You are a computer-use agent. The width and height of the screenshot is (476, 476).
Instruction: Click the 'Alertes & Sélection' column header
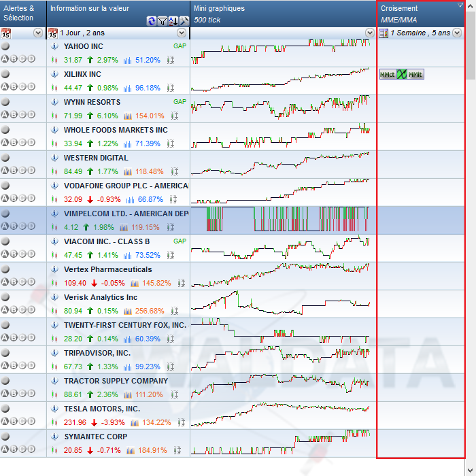tap(23, 14)
